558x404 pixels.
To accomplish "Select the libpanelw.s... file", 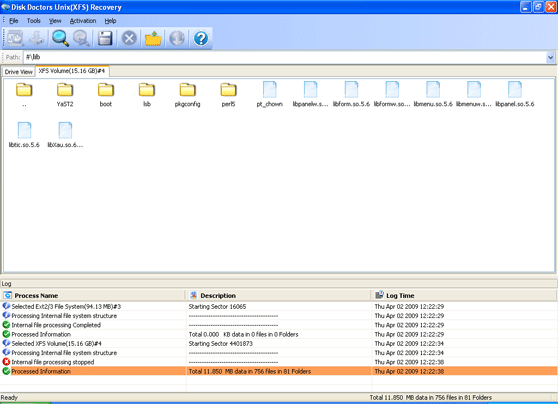I will [x=310, y=94].
